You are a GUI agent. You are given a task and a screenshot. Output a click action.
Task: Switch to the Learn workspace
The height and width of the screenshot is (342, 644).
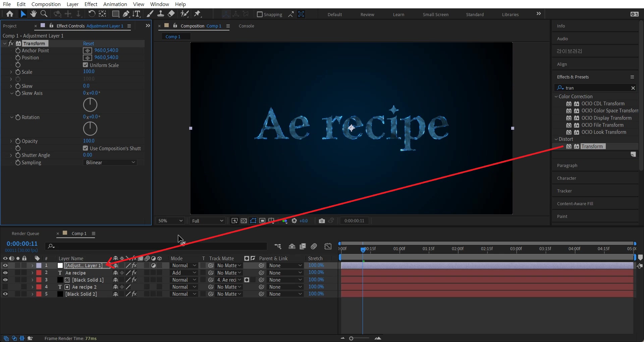click(x=398, y=14)
